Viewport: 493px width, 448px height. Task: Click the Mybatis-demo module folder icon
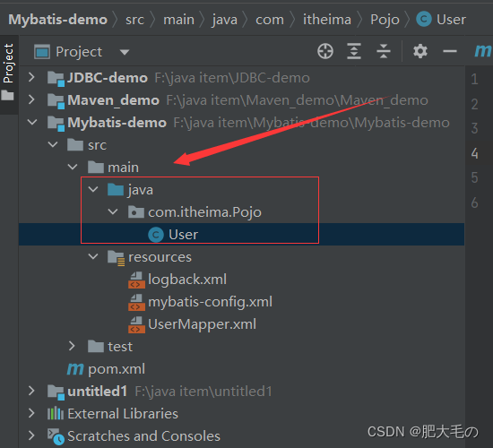(x=56, y=123)
